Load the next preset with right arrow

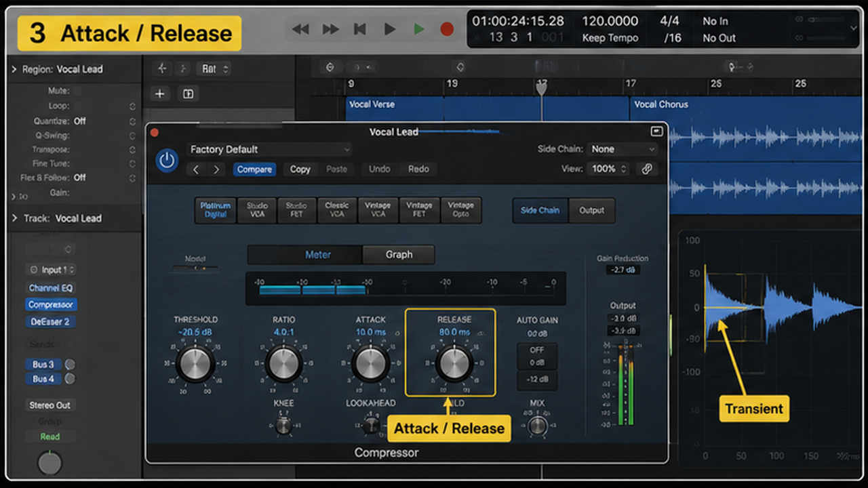(x=216, y=169)
